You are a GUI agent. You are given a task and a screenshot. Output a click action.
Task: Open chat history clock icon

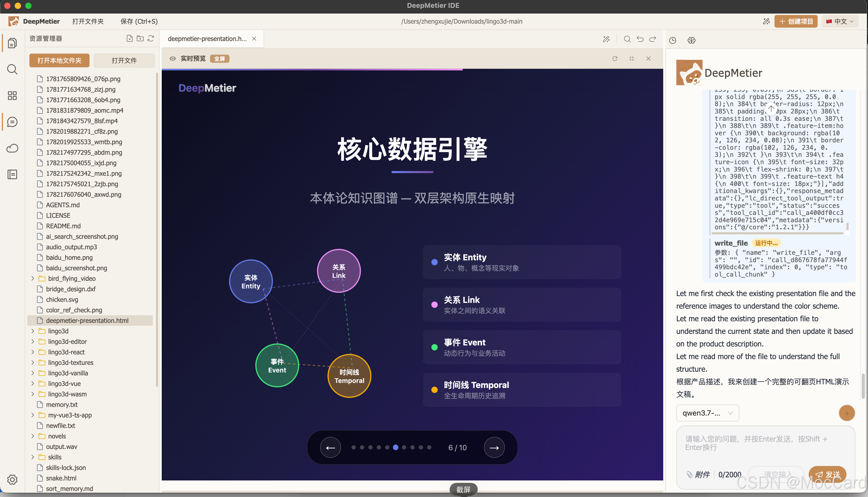pos(673,40)
